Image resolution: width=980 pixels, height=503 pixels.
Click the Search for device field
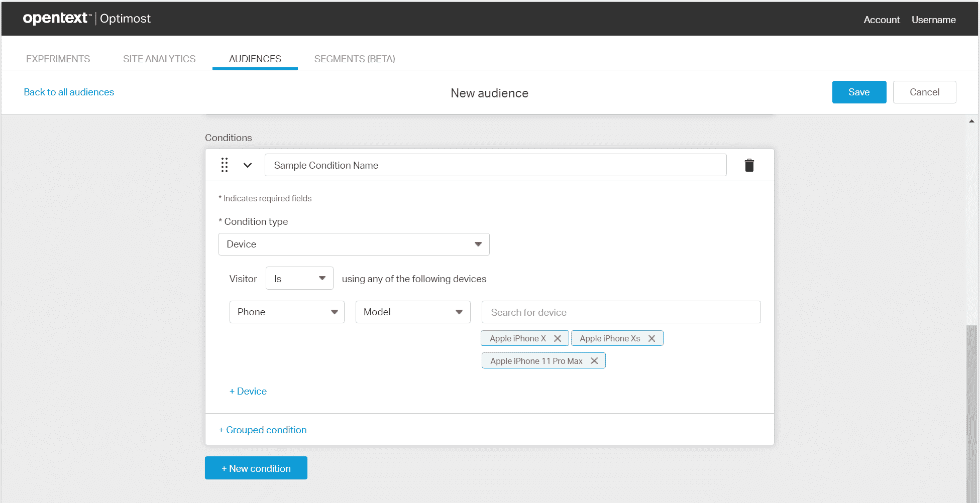[621, 312]
